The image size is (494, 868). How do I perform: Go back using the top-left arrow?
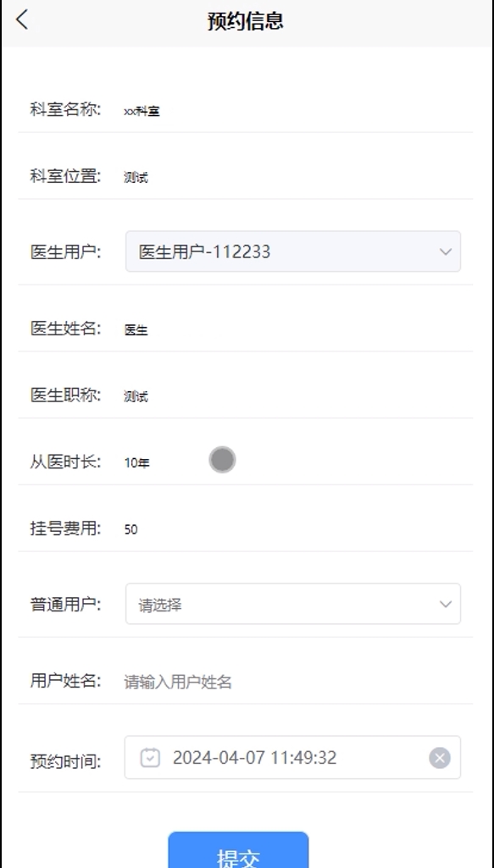[x=21, y=20]
